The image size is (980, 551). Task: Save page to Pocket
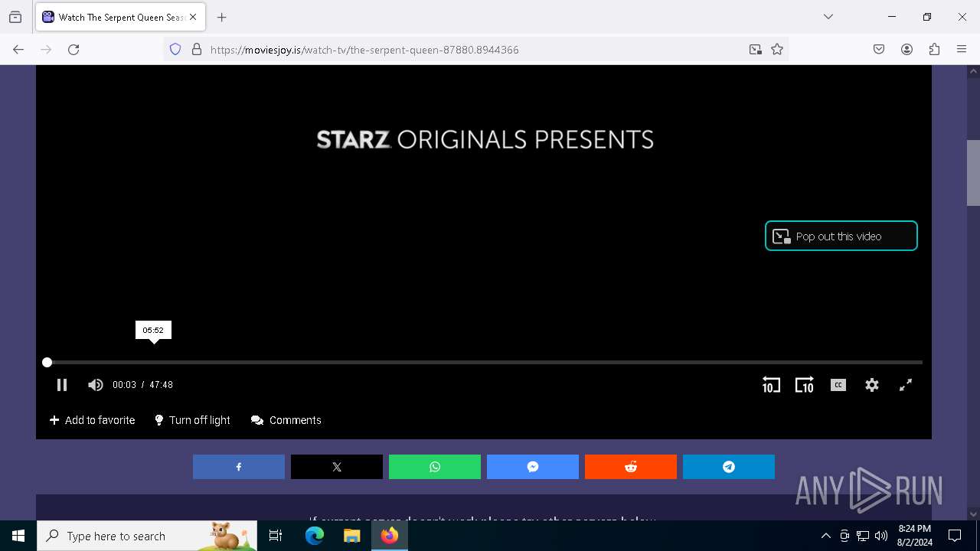[x=879, y=49]
